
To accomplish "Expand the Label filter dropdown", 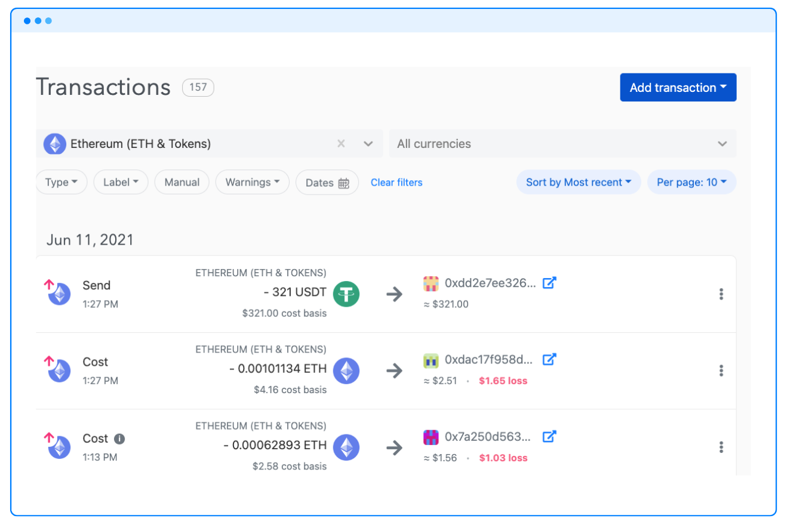I will coord(121,183).
